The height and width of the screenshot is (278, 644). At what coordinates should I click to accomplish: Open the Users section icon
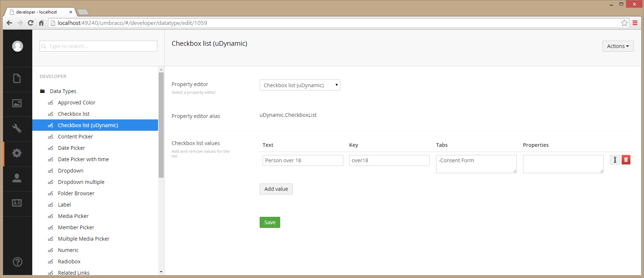pos(17,178)
